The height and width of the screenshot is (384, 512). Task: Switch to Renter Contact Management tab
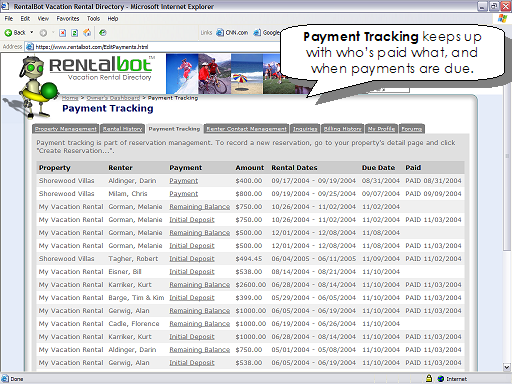pyautogui.click(x=246, y=129)
